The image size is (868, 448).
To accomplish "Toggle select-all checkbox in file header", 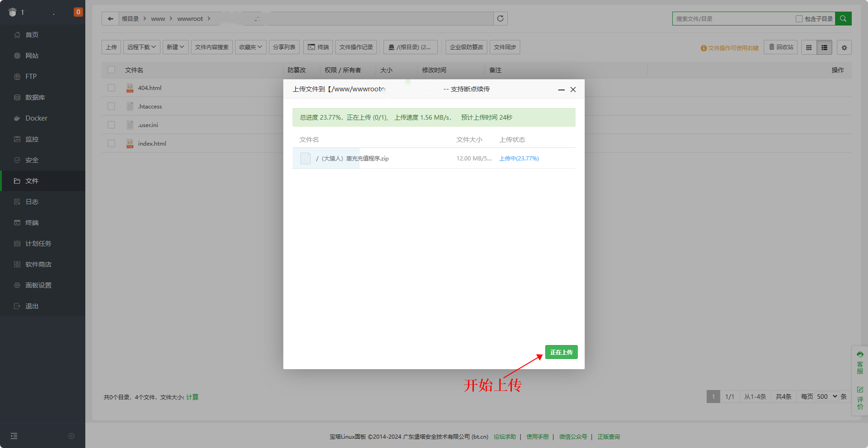I will pos(111,70).
